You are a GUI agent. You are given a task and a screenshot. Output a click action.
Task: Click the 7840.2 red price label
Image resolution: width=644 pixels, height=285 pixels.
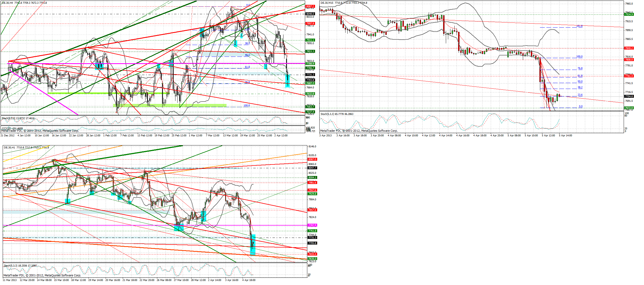coord(629,48)
